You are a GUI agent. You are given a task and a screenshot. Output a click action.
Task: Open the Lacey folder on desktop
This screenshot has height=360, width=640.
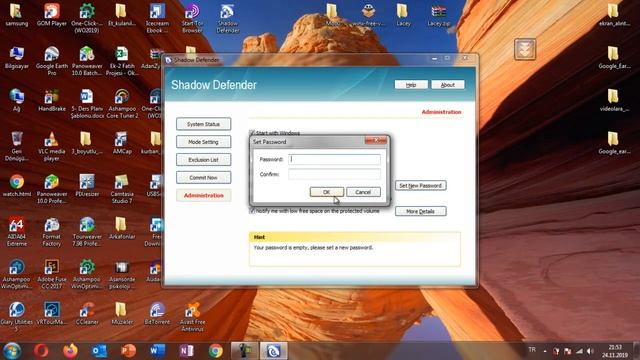point(402,15)
